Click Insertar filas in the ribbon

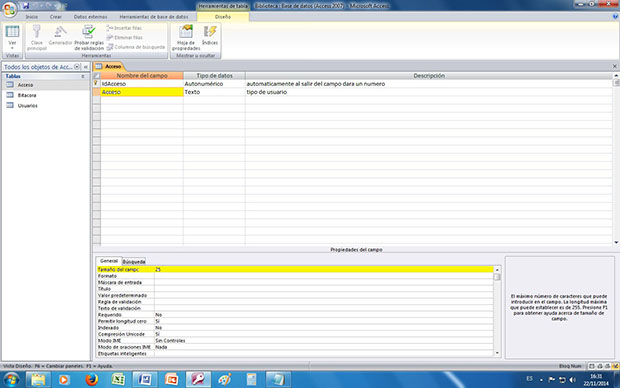pos(125,28)
